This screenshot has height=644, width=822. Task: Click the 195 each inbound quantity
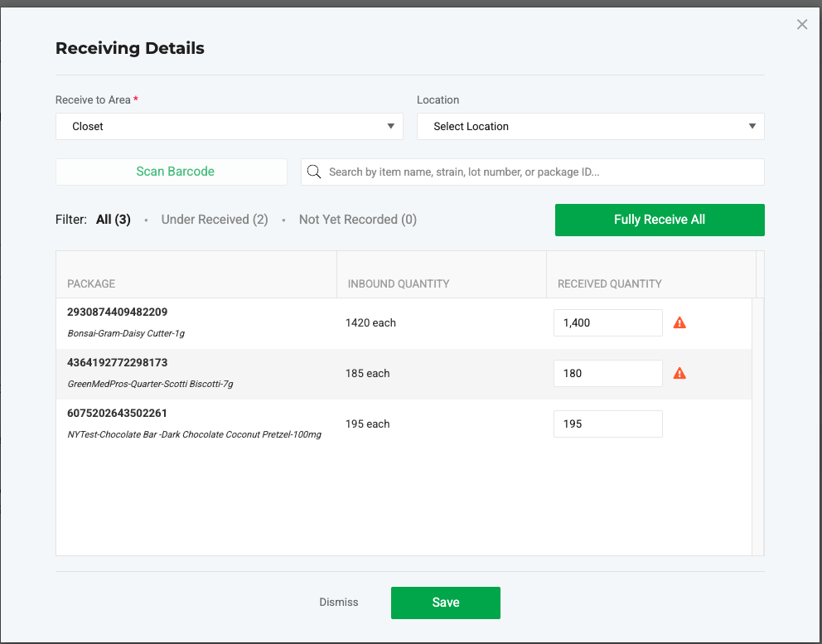click(367, 424)
